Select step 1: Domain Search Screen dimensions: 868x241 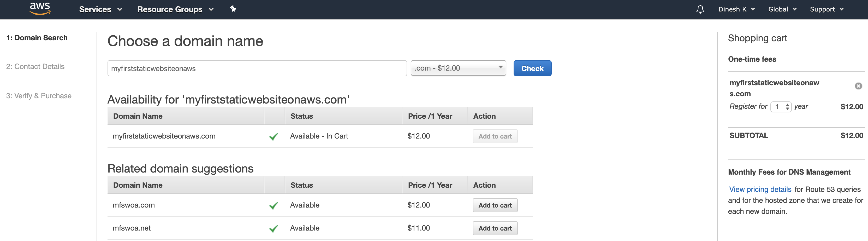click(37, 38)
